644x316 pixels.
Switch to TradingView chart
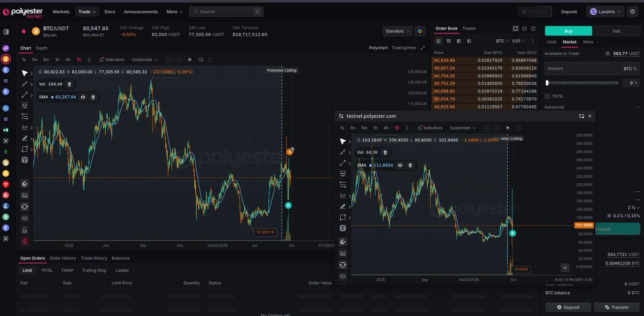tap(404, 48)
